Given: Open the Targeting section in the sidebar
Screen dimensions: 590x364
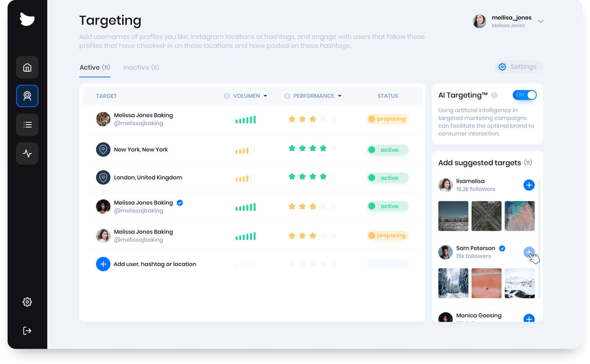Looking at the screenshot, I should point(27,96).
